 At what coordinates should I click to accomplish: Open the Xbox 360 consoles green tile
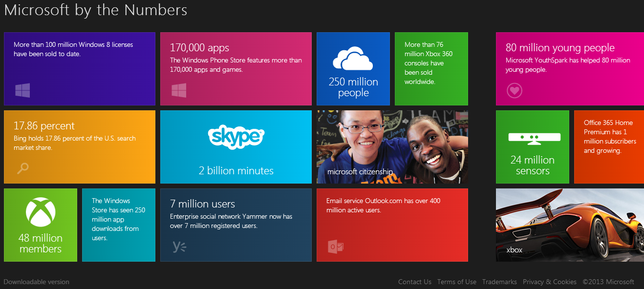point(431,69)
